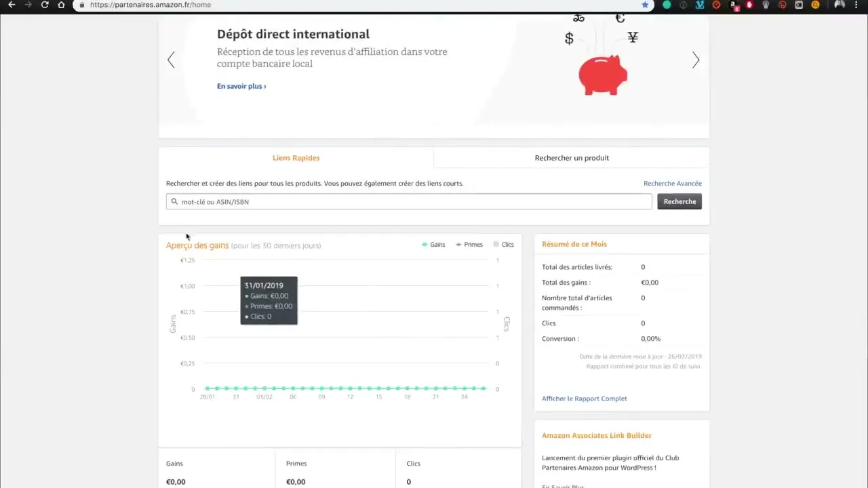Click the En savoir plus link
The height and width of the screenshot is (488, 868).
239,86
